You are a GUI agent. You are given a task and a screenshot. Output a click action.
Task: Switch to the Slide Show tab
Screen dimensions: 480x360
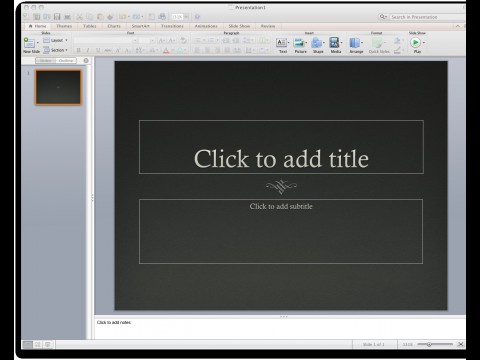239,26
